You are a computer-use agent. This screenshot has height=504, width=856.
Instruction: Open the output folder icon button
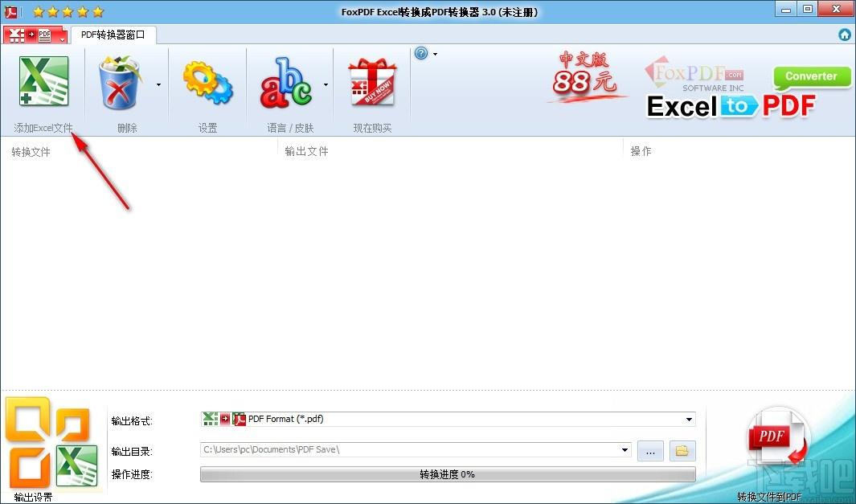(682, 451)
